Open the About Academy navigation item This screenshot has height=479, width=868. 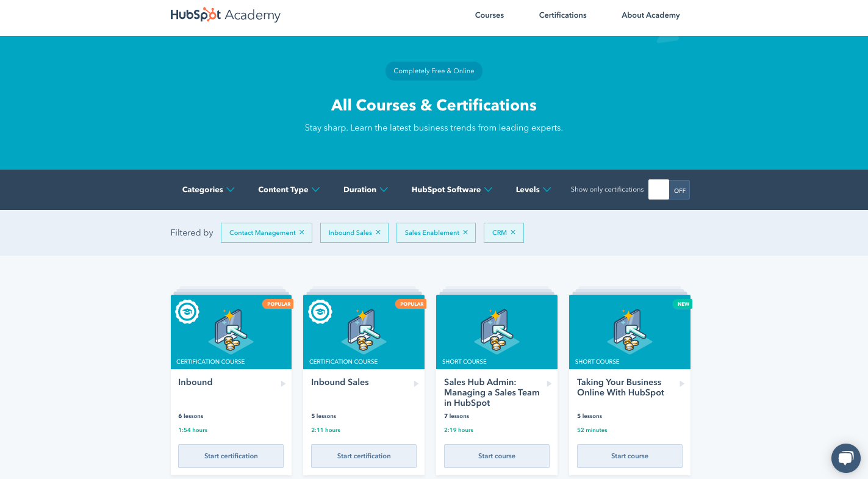[650, 15]
